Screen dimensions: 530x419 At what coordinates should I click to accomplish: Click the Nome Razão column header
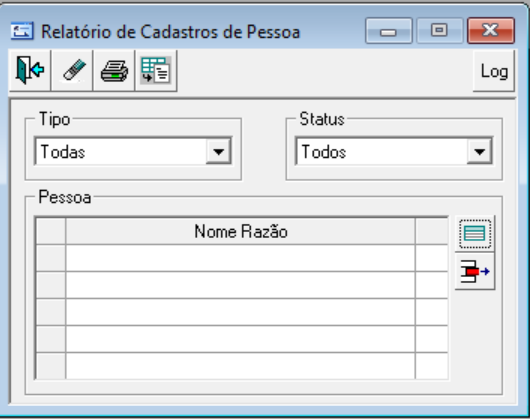tap(241, 231)
